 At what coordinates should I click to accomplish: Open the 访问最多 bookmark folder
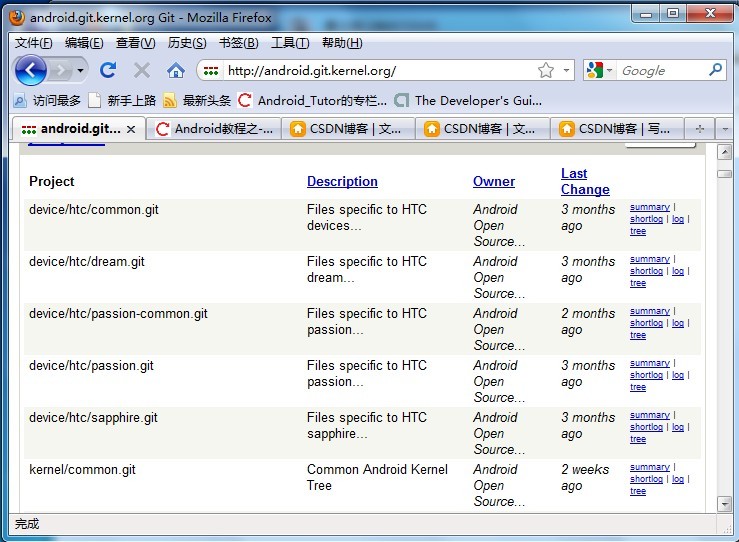47,100
